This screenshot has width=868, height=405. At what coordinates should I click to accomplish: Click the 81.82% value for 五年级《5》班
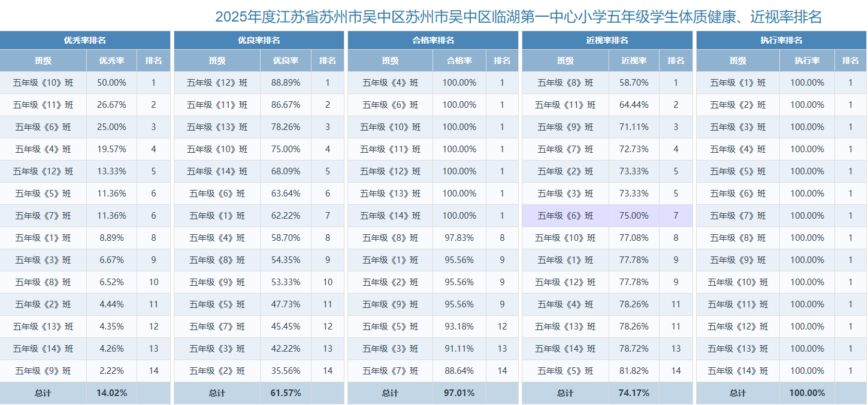(634, 370)
